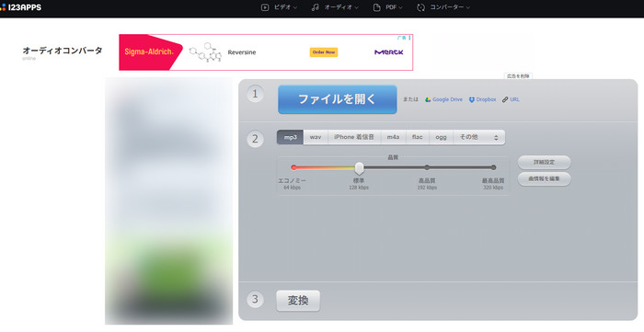The height and width of the screenshot is (332, 644).
Task: Click the 123APPS logo
Action: [x=20, y=7]
